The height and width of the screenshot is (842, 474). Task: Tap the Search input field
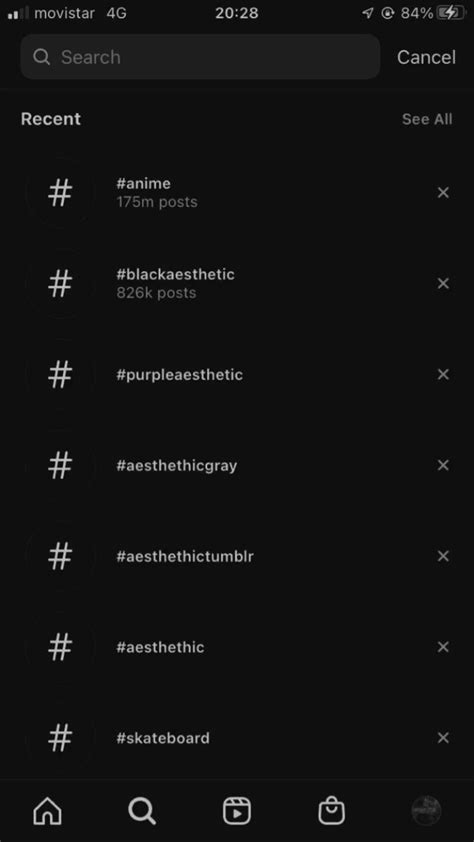tap(200, 57)
